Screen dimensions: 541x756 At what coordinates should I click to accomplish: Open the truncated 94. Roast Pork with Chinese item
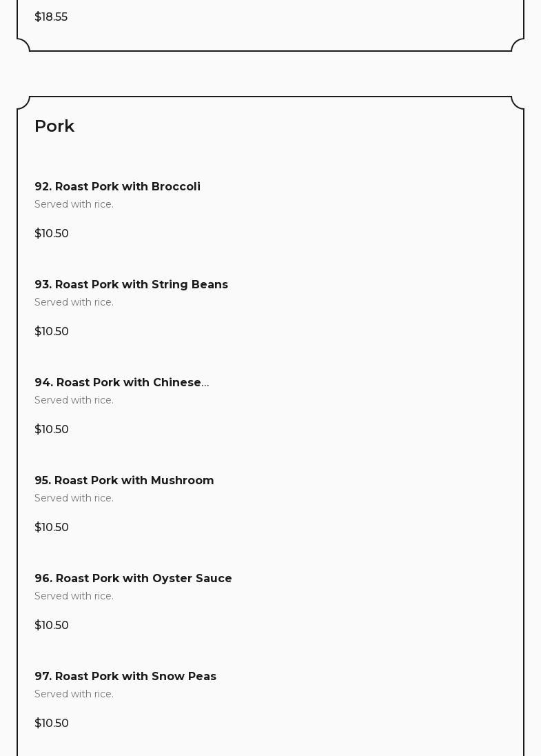[x=121, y=382]
